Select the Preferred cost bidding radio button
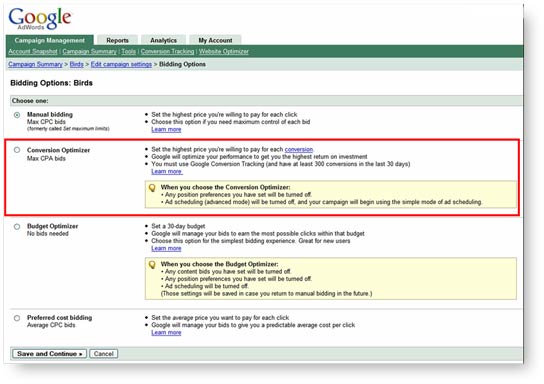The height and width of the screenshot is (384, 544). 17,318
